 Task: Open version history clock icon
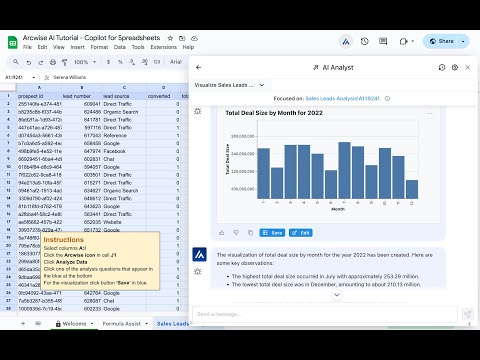pos(364,41)
